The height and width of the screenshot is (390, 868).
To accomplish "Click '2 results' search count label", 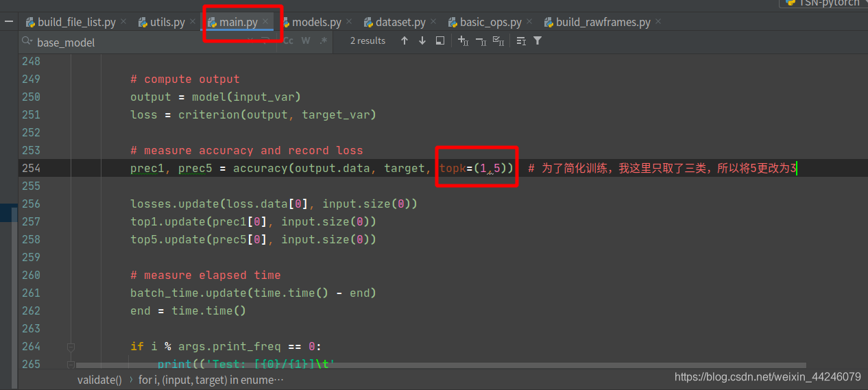I will pos(367,41).
